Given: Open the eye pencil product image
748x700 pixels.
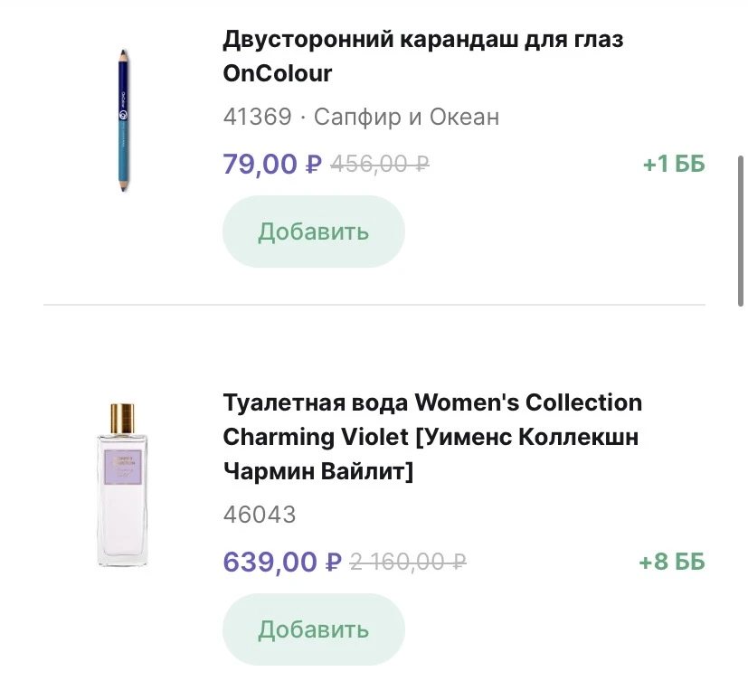Looking at the screenshot, I should tap(122, 120).
